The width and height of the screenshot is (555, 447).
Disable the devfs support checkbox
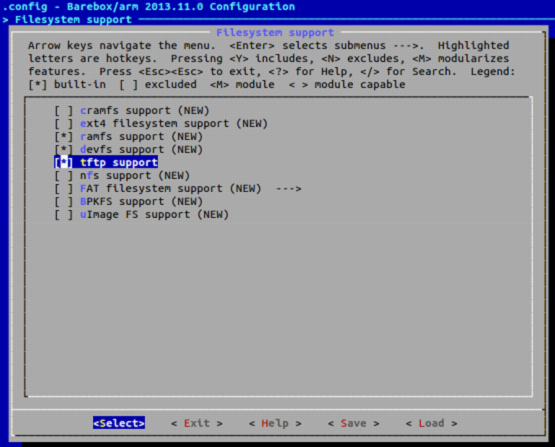click(x=64, y=150)
